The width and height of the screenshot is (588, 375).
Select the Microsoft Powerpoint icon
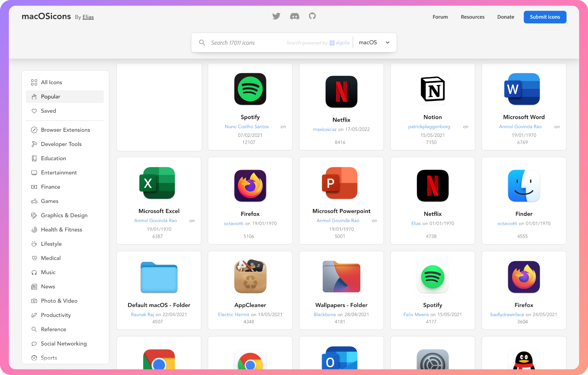[340, 183]
